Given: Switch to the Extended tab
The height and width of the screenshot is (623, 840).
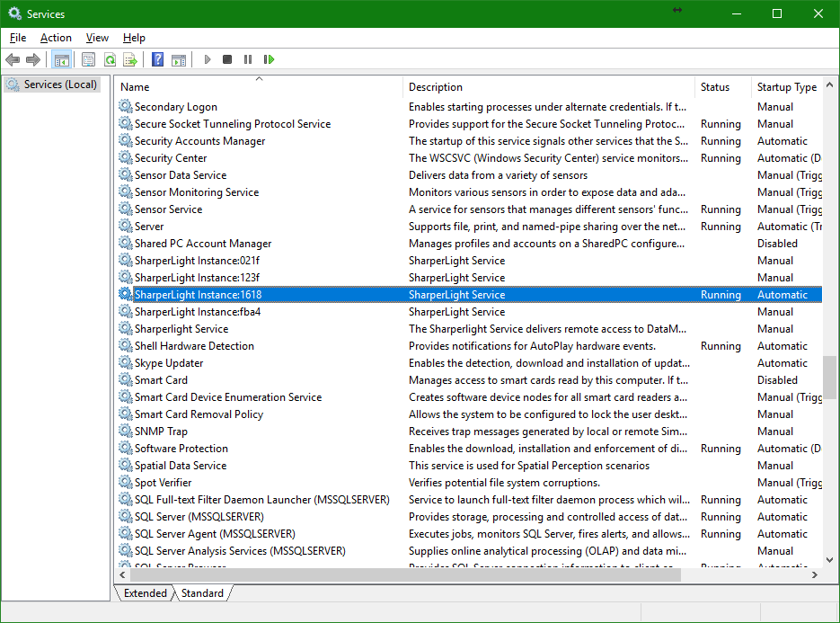Looking at the screenshot, I should pyautogui.click(x=146, y=593).
